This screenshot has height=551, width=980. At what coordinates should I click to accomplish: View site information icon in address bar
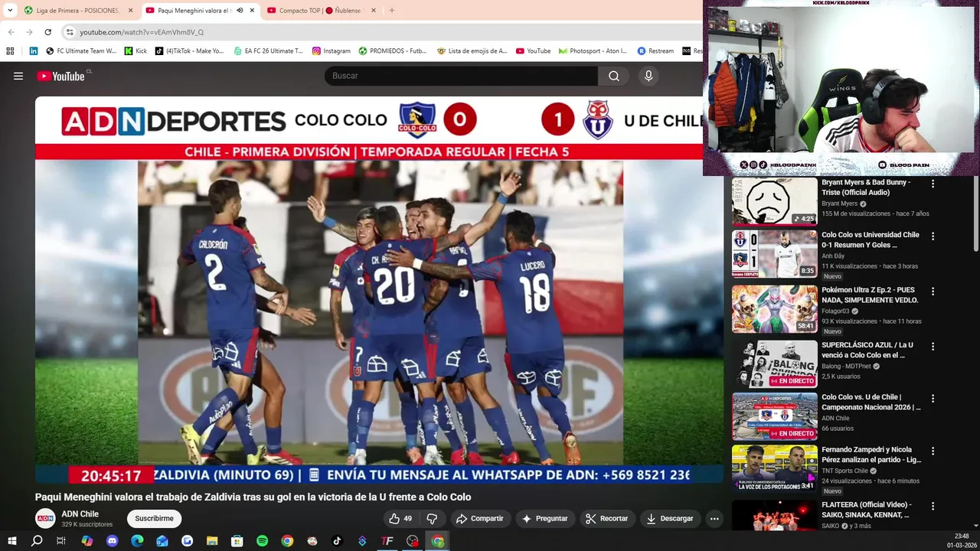pos(70,32)
